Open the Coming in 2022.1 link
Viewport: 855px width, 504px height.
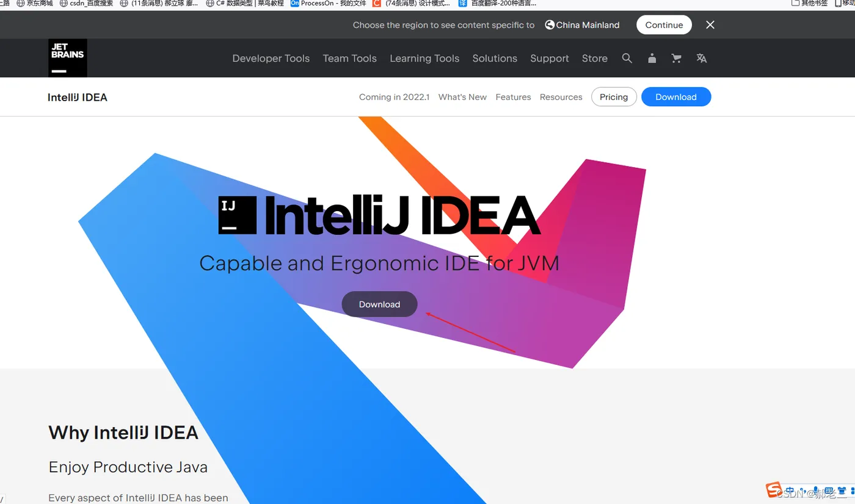[x=395, y=97]
